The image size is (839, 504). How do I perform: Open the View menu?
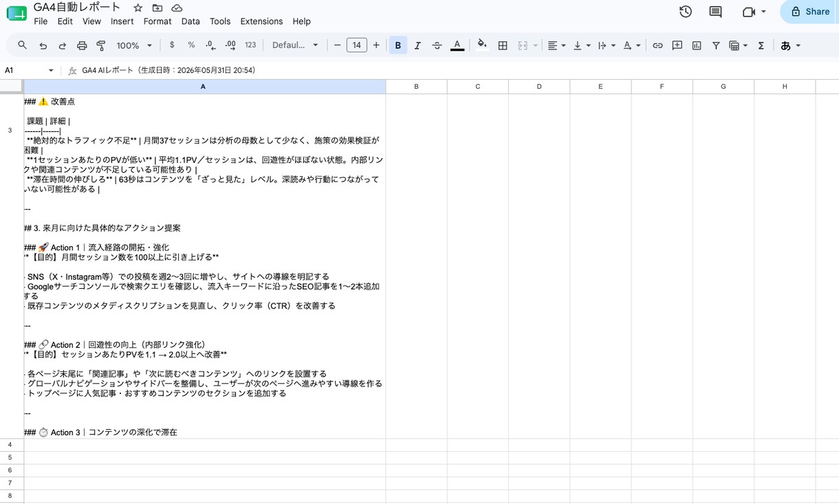[x=91, y=21]
